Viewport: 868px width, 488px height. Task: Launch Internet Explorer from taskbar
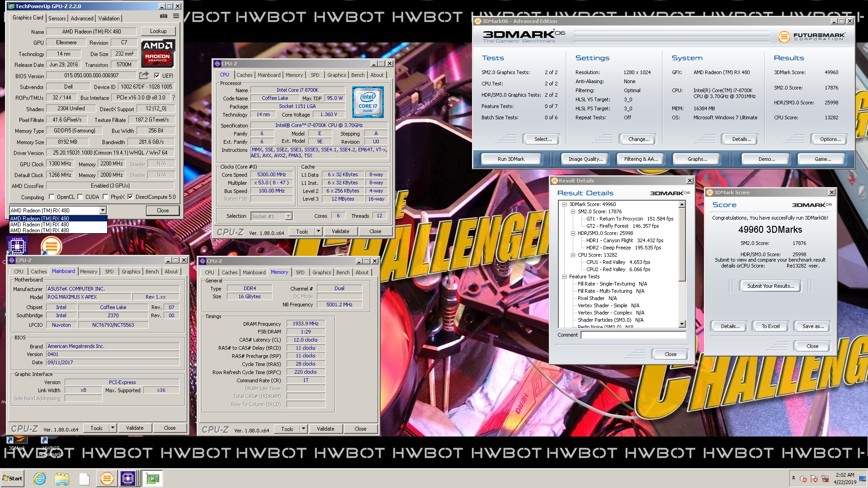tap(40, 479)
